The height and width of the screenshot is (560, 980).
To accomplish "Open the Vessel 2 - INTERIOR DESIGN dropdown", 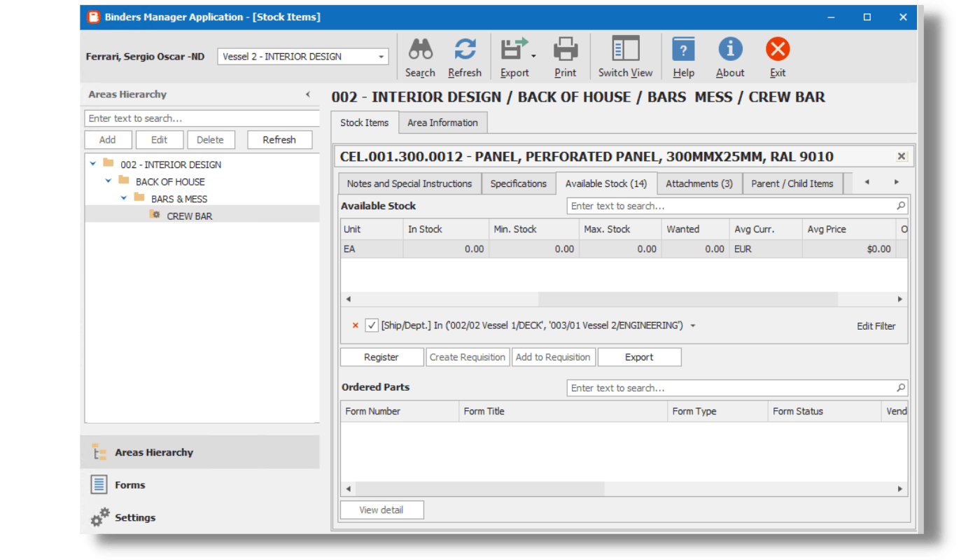I will pyautogui.click(x=380, y=56).
